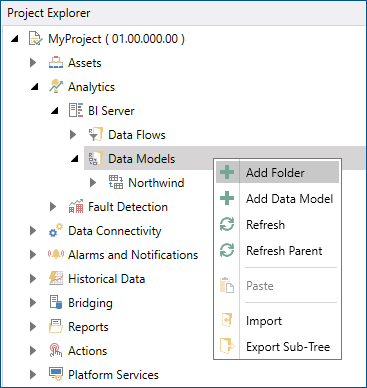Expand the Fault Detection node
The width and height of the screenshot is (367, 388).
[x=53, y=207]
